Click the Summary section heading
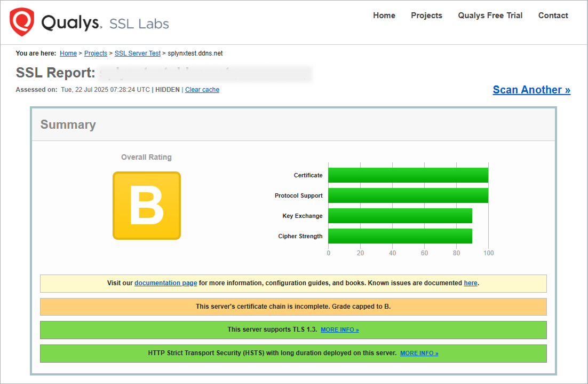The width and height of the screenshot is (588, 384). pos(68,124)
